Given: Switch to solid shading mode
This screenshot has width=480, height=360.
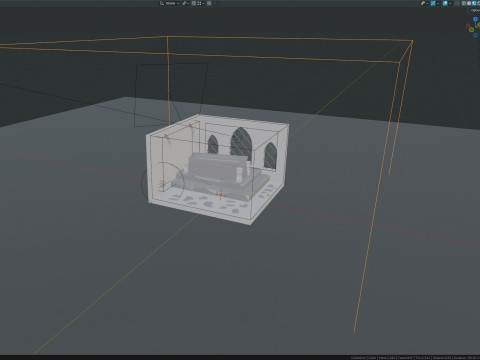Looking at the screenshot, I should tap(469, 3).
